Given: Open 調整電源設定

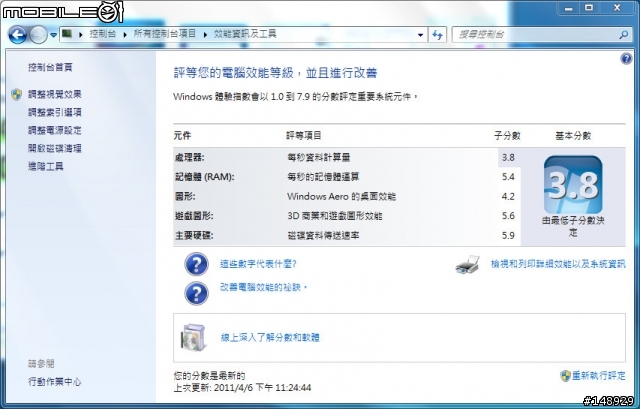Looking at the screenshot, I should click(55, 130).
